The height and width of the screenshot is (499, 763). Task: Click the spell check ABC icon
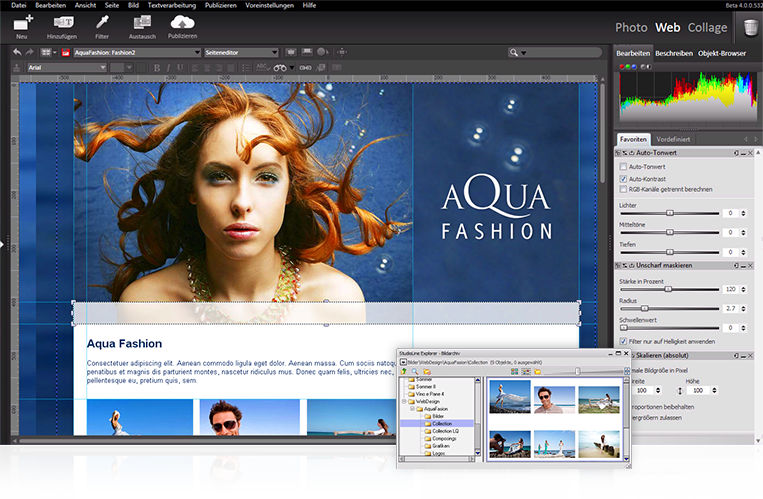(x=263, y=68)
